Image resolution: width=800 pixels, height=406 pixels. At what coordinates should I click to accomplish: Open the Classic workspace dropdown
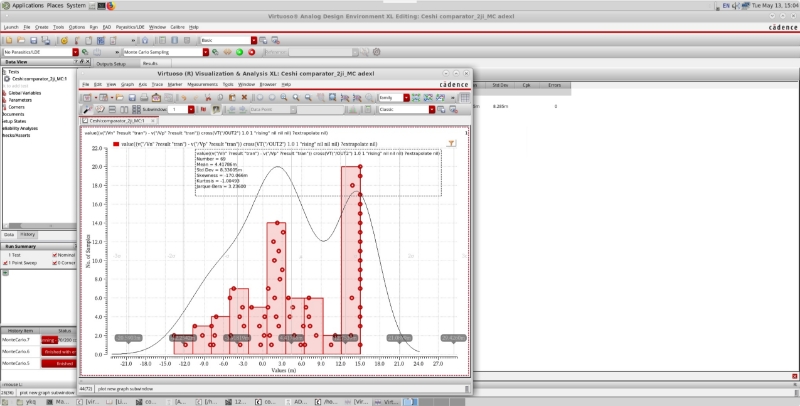[x=432, y=110]
